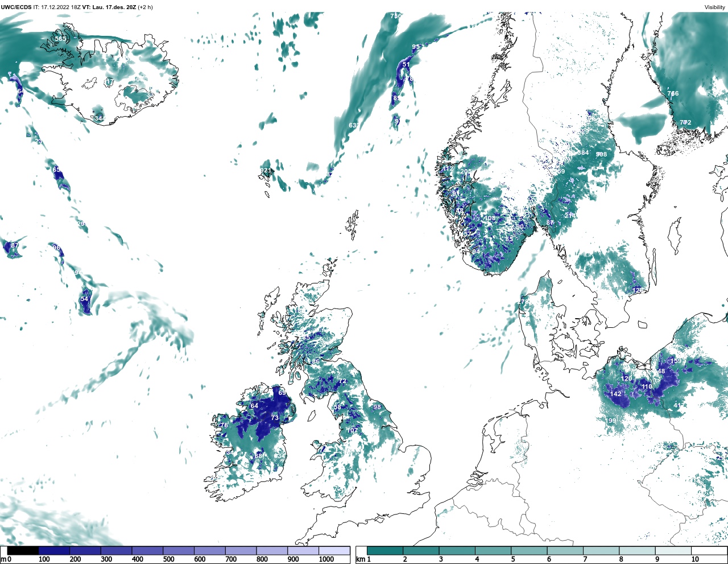Image resolution: width=728 pixels, height=564 pixels.
Task: Click the dark teal 1–2 km swatch
Action: point(385,550)
